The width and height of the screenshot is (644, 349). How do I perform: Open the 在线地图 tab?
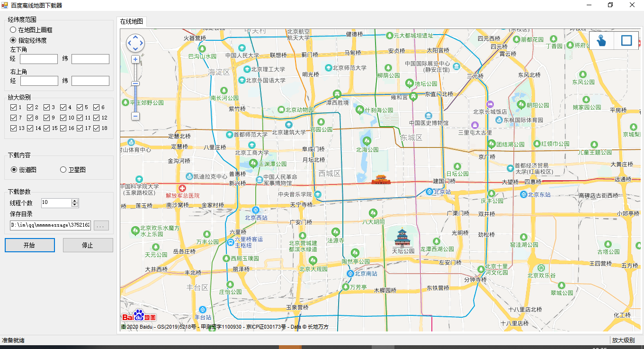(x=132, y=21)
